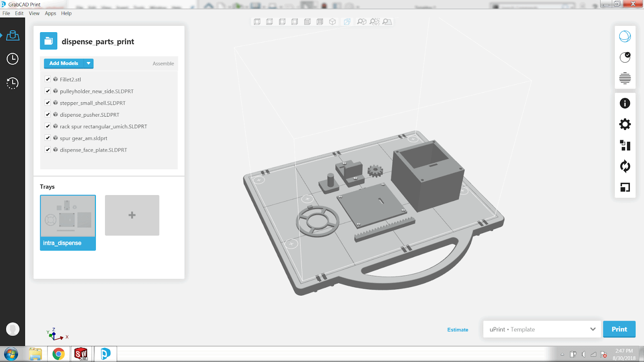Image resolution: width=644 pixels, height=362 pixels.
Task: Open print settings gear in right toolbar
Action: [625, 124]
